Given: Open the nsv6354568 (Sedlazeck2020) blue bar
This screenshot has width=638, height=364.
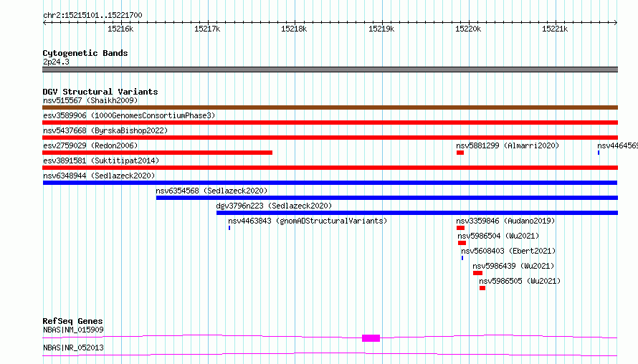Looking at the screenshot, I should pos(387,198).
